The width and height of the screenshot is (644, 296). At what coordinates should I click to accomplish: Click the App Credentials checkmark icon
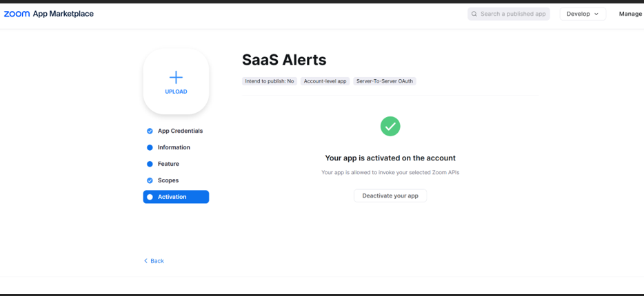point(150,131)
